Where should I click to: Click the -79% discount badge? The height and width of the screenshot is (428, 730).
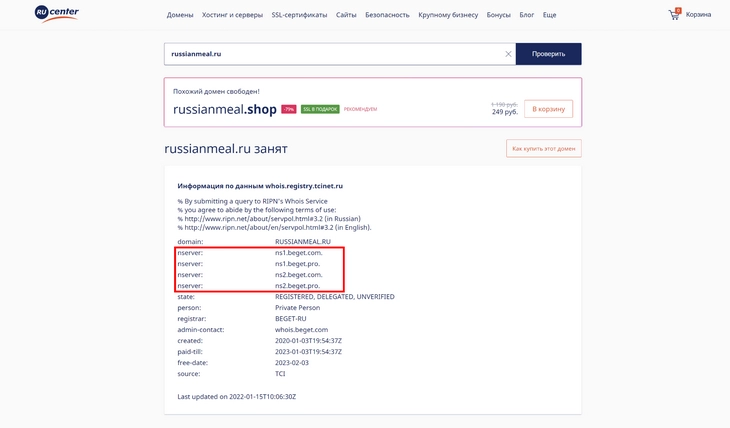tap(289, 109)
